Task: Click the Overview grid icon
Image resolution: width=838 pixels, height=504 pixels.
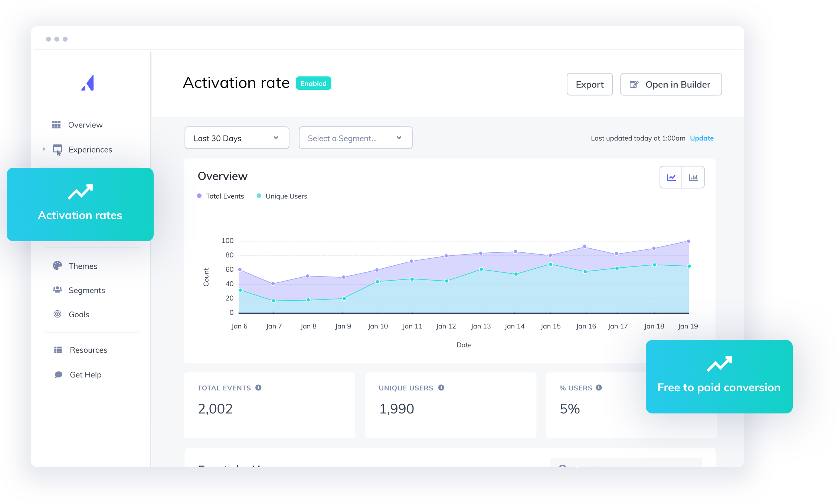Action: click(56, 125)
